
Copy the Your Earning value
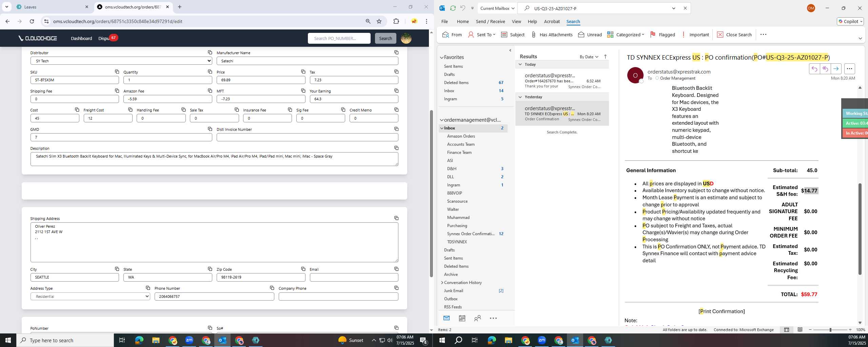pyautogui.click(x=396, y=90)
